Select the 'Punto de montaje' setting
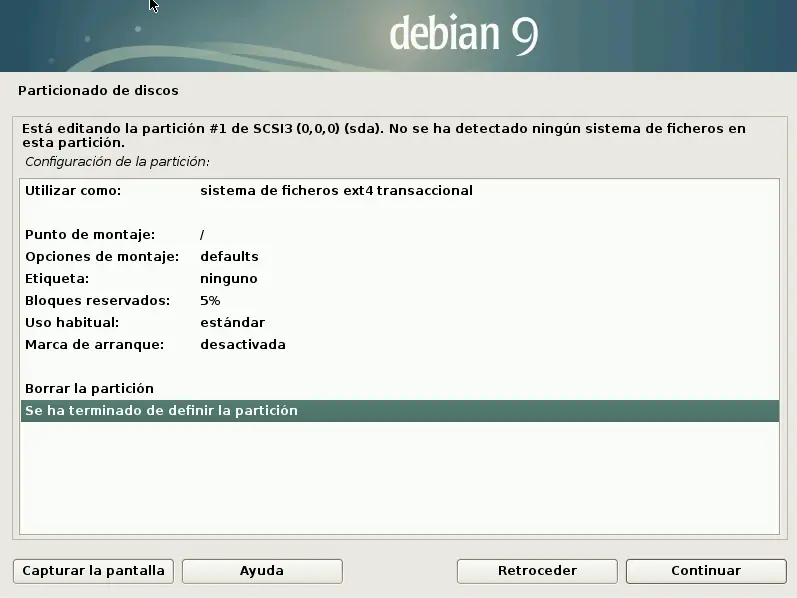Image resolution: width=797 pixels, height=598 pixels. click(x=400, y=235)
